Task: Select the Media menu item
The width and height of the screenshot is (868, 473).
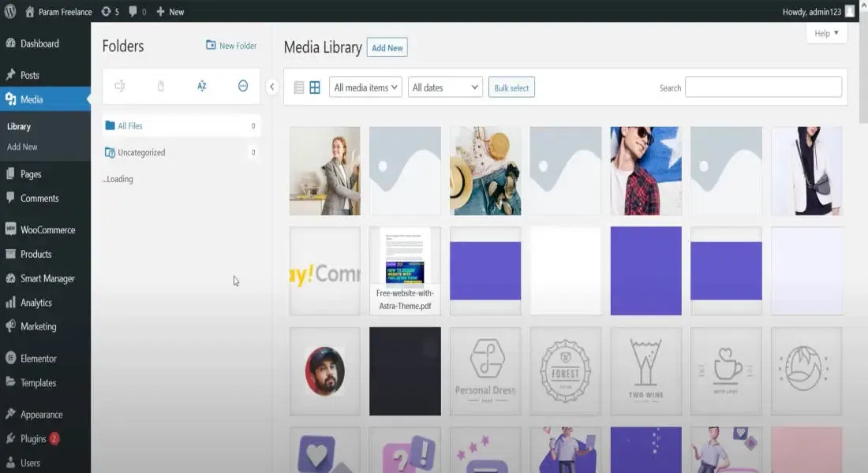Action: coord(46,99)
